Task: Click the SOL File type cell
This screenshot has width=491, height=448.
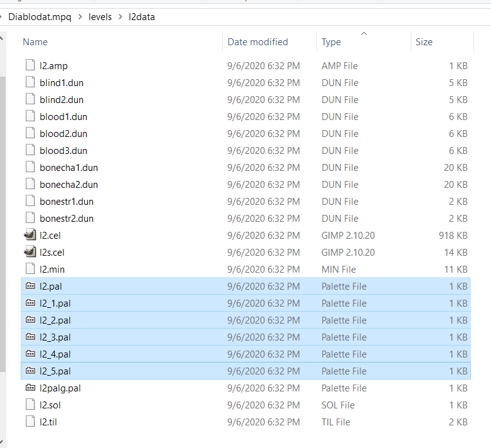Action: coord(338,405)
